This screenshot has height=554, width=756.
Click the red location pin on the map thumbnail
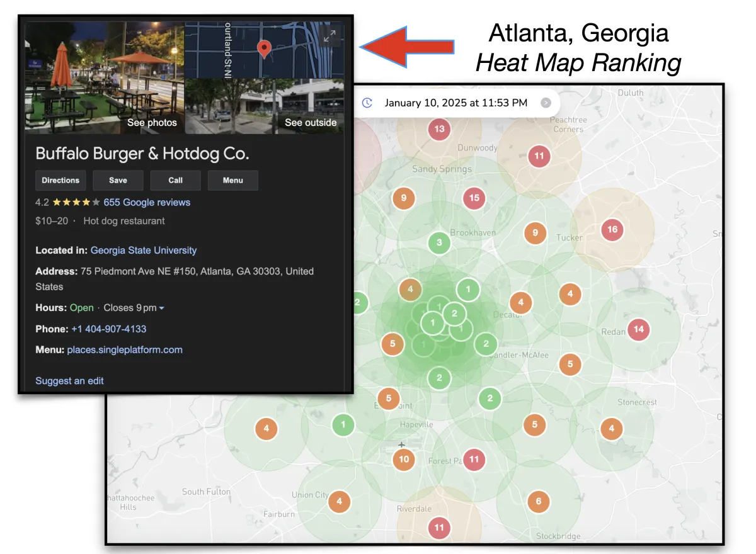coord(265,48)
